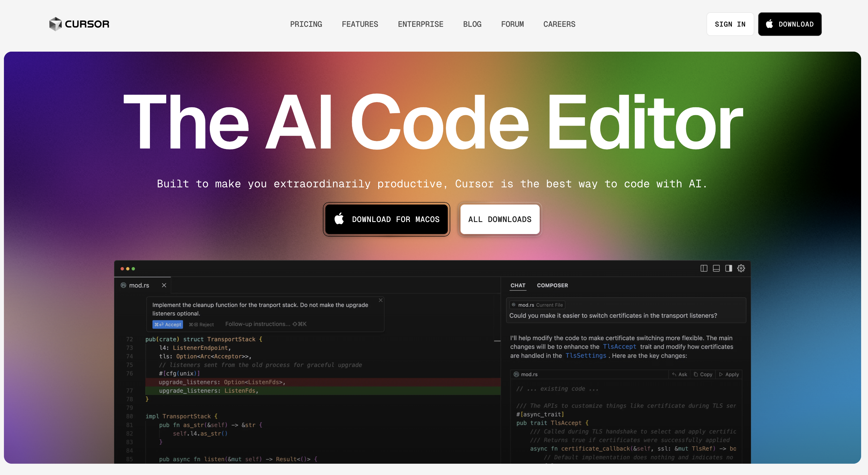The width and height of the screenshot is (868, 475).
Task: Open the All Downloads button
Action: tap(500, 219)
